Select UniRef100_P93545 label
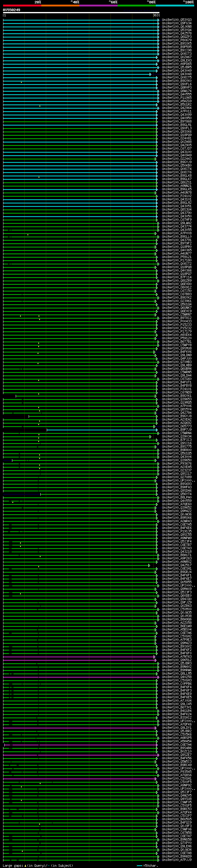The height and width of the screenshot is (868, 197). pos(177,772)
